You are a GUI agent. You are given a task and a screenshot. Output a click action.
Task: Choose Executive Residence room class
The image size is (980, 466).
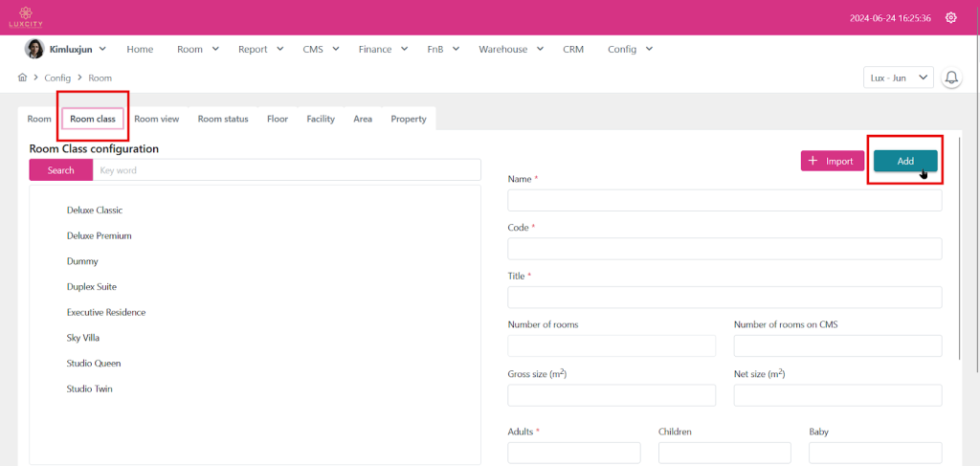106,312
